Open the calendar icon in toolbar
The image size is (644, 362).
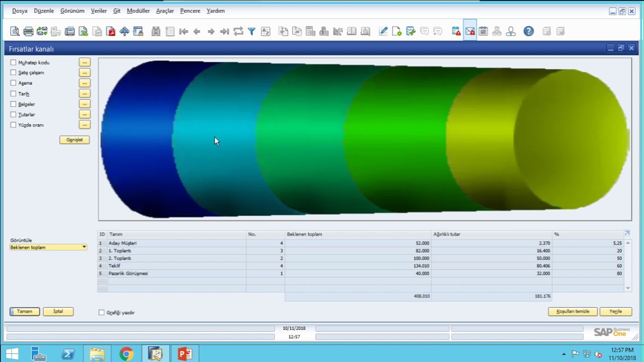click(x=483, y=31)
